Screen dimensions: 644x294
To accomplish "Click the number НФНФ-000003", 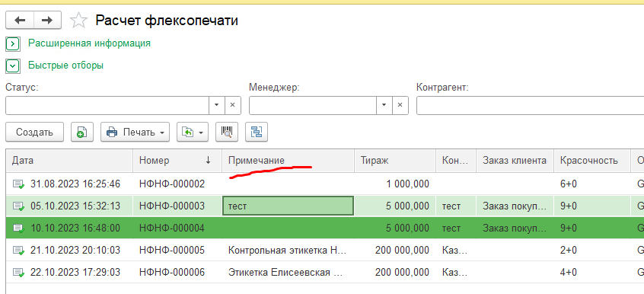I will tap(172, 206).
